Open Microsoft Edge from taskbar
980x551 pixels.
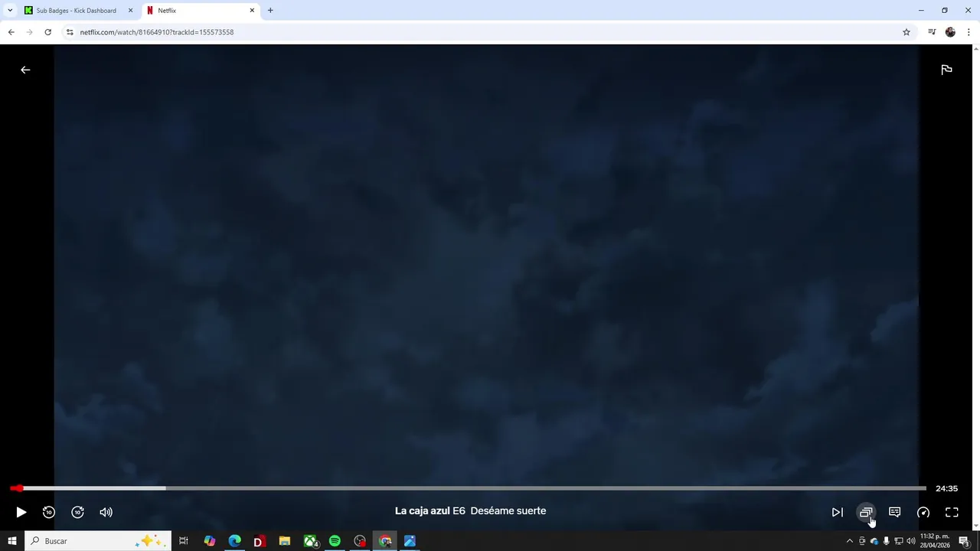point(234,541)
